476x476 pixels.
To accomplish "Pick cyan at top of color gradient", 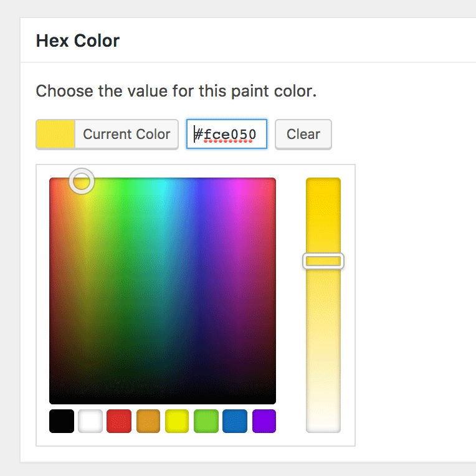I will coord(163,184).
